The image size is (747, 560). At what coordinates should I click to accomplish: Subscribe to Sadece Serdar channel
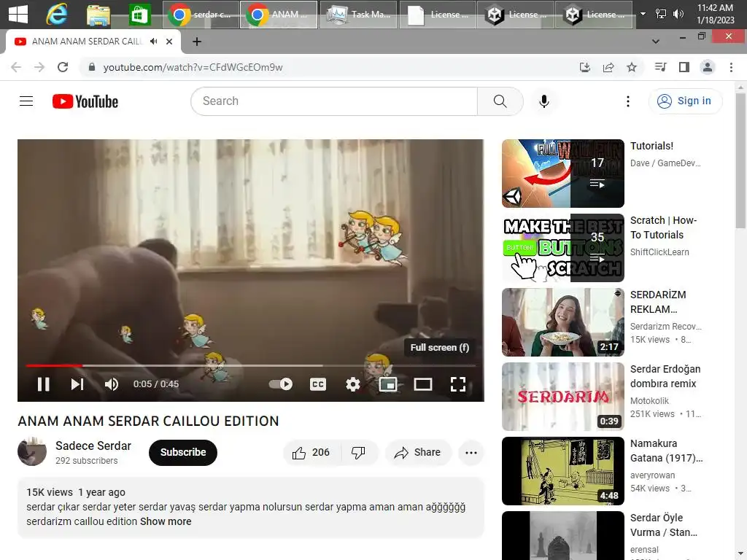tap(183, 452)
